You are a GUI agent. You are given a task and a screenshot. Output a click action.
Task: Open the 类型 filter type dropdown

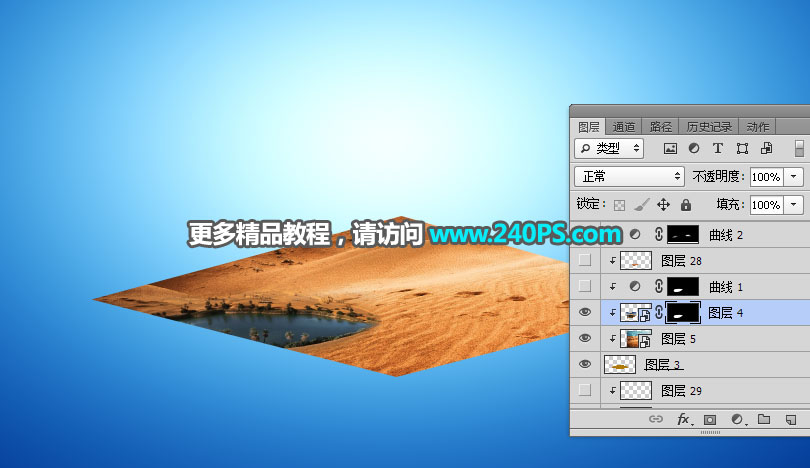point(610,148)
